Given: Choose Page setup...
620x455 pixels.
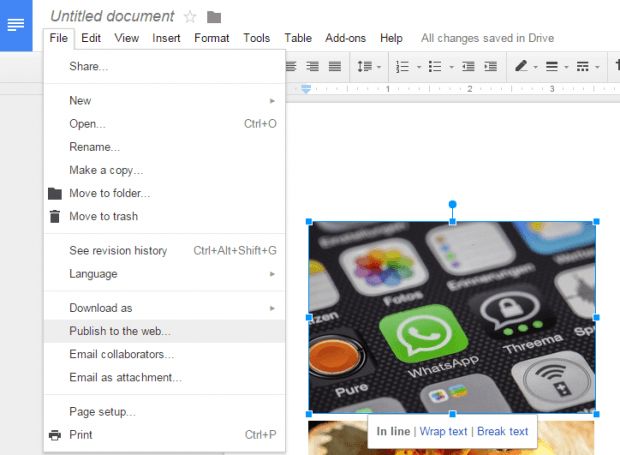Looking at the screenshot, I should tap(164, 412).
